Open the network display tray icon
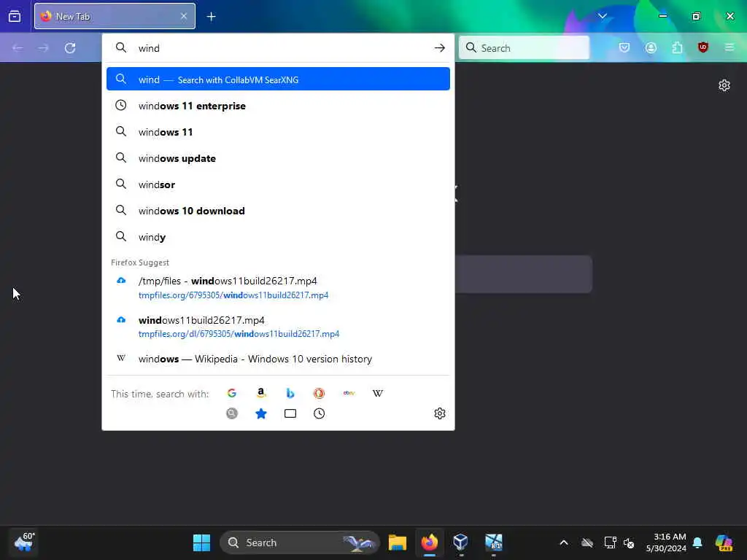The width and height of the screenshot is (747, 560). pyautogui.click(x=610, y=542)
